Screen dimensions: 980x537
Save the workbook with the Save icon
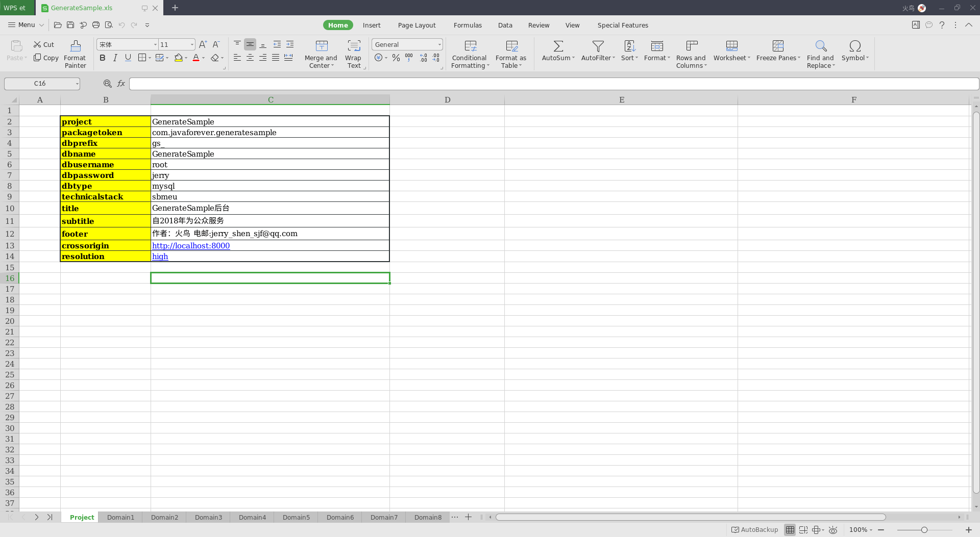tap(70, 25)
